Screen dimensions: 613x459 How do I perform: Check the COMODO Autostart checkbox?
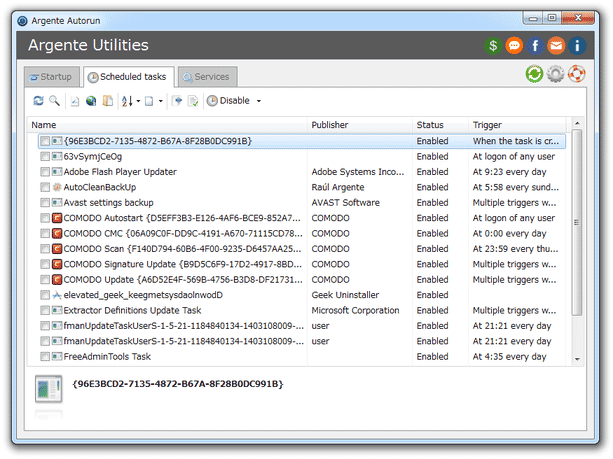(x=45, y=218)
